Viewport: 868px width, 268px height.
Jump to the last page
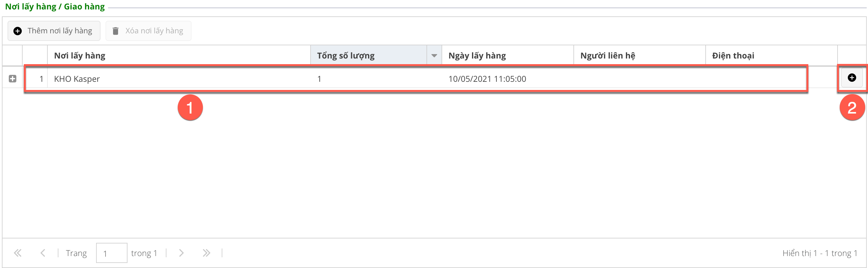point(206,253)
